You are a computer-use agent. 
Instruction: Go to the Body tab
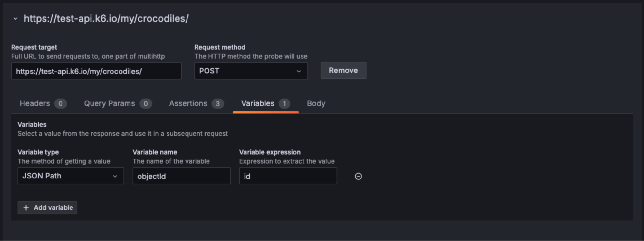point(316,103)
